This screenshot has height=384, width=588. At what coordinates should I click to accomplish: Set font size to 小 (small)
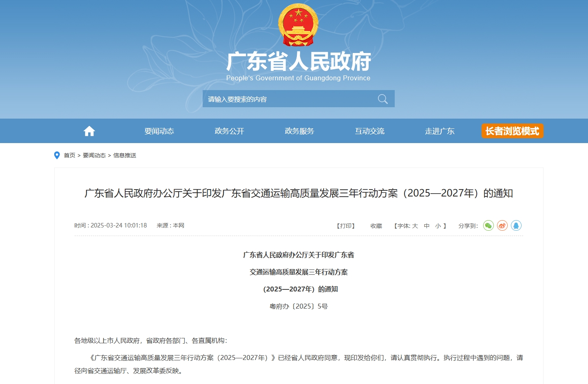tap(438, 226)
